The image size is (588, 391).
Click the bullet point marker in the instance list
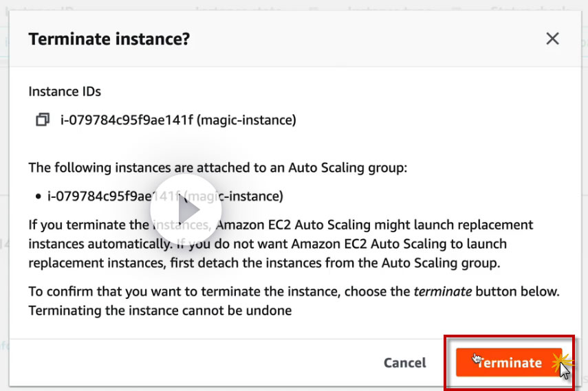tap(38, 197)
